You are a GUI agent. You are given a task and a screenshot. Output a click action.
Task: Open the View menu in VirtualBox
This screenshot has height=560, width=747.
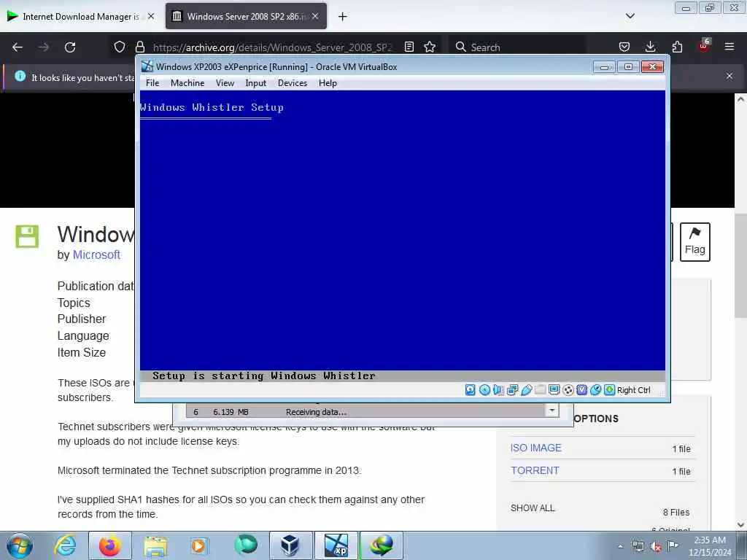[x=225, y=83]
